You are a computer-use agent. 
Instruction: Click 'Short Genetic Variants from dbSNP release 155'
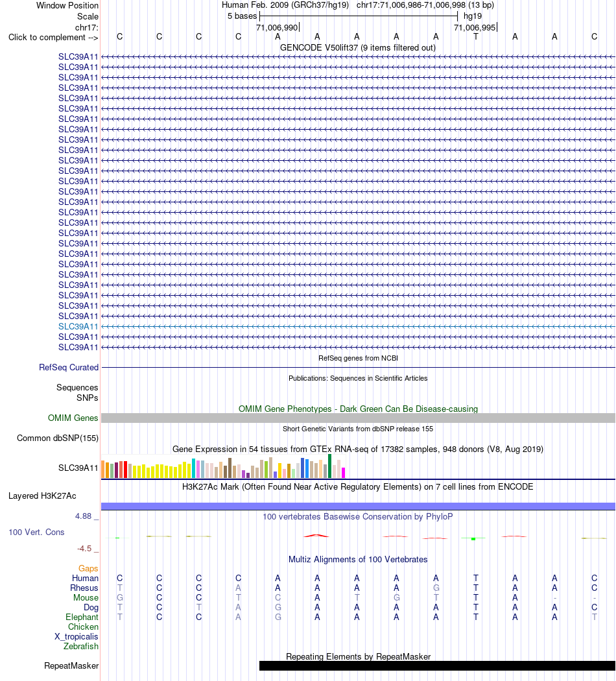coord(358,429)
